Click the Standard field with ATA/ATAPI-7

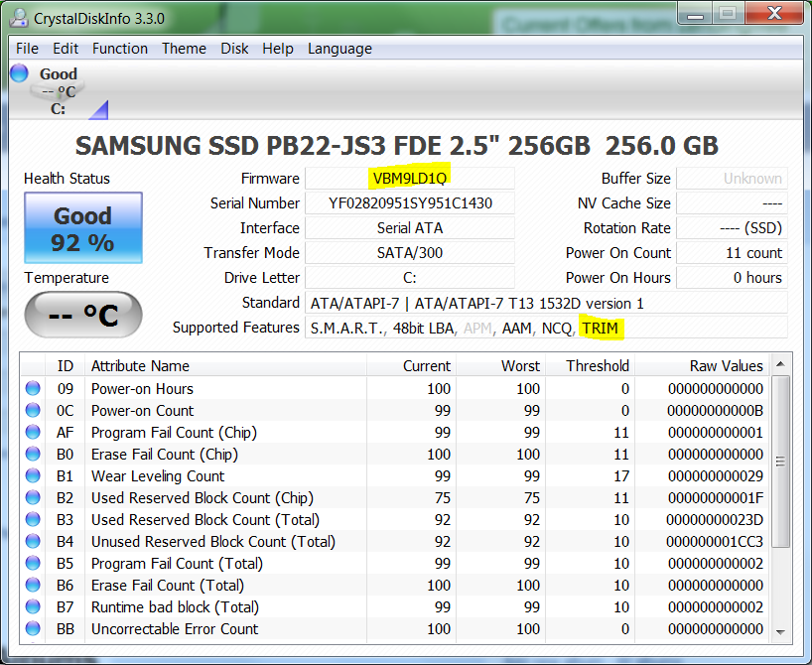(x=546, y=303)
